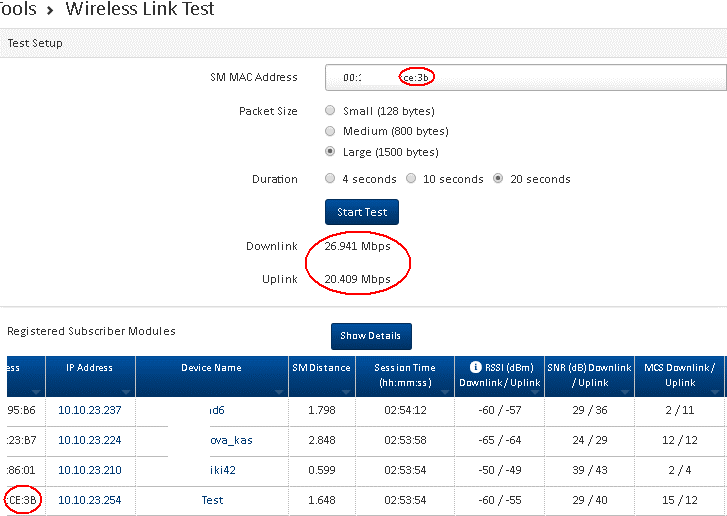Click RSSI value -50 / -49
727x516 pixels.
500,470
